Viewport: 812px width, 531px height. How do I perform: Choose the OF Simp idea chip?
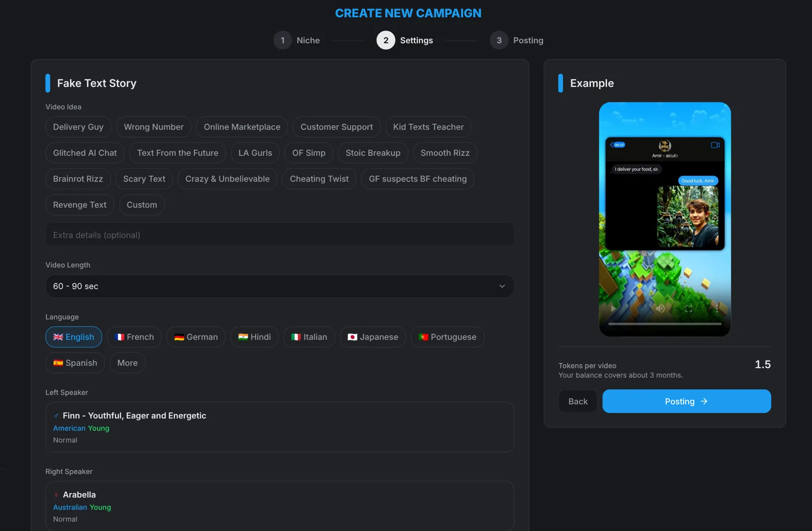(x=309, y=153)
